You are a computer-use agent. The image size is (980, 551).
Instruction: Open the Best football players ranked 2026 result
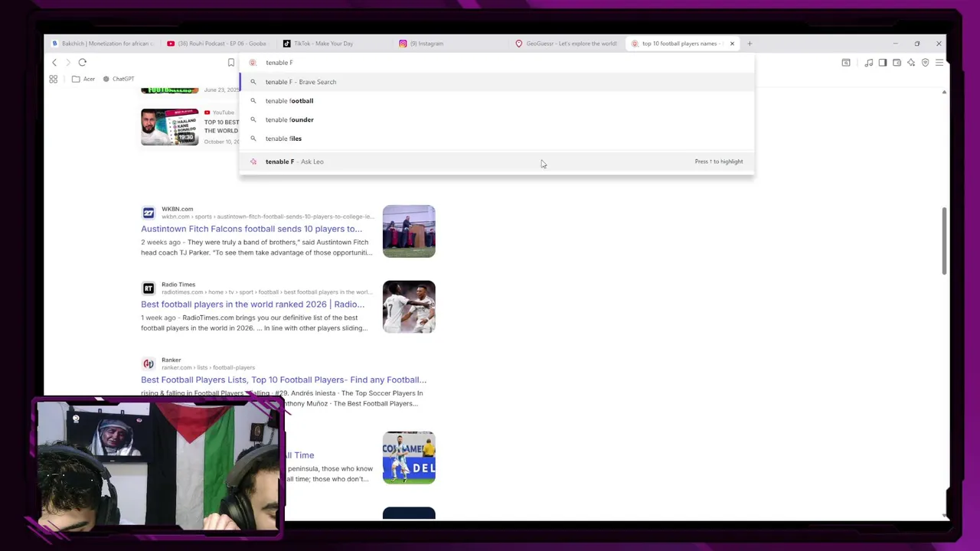253,305
